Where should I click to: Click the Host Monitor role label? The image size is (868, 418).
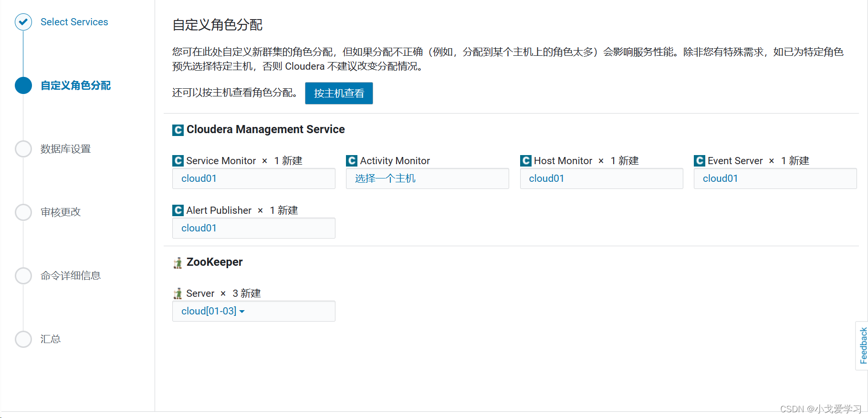(x=563, y=161)
